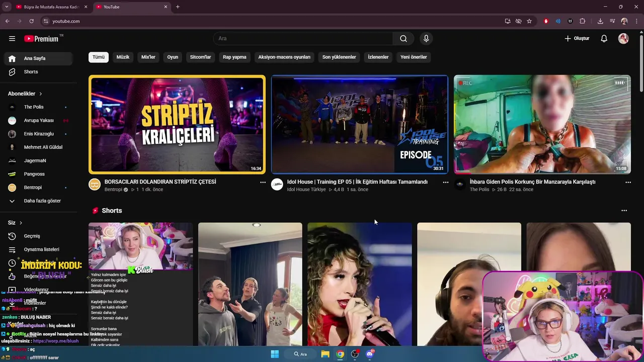The width and height of the screenshot is (644, 362).
Task: Open a new browser tab
Action: (x=178, y=7)
